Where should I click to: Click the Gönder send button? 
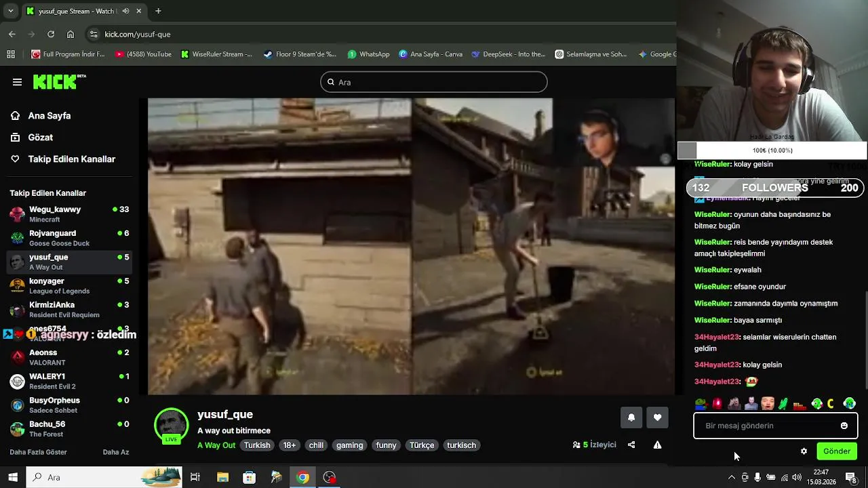click(837, 451)
